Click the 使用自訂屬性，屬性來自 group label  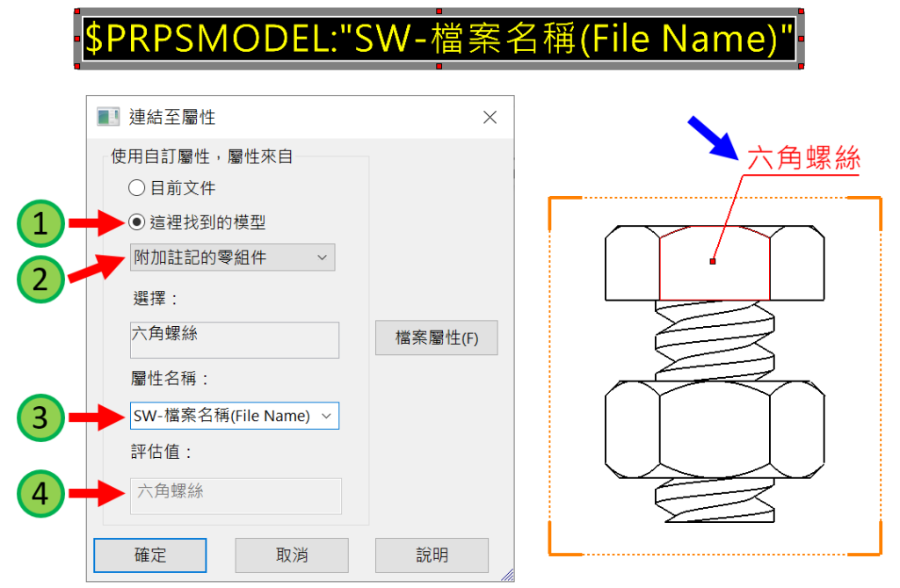(x=201, y=156)
